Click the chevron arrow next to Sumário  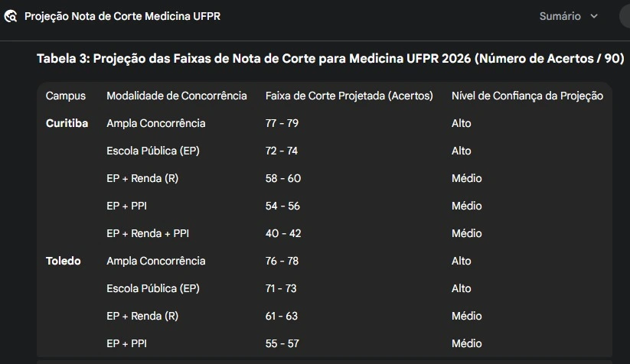(x=594, y=16)
